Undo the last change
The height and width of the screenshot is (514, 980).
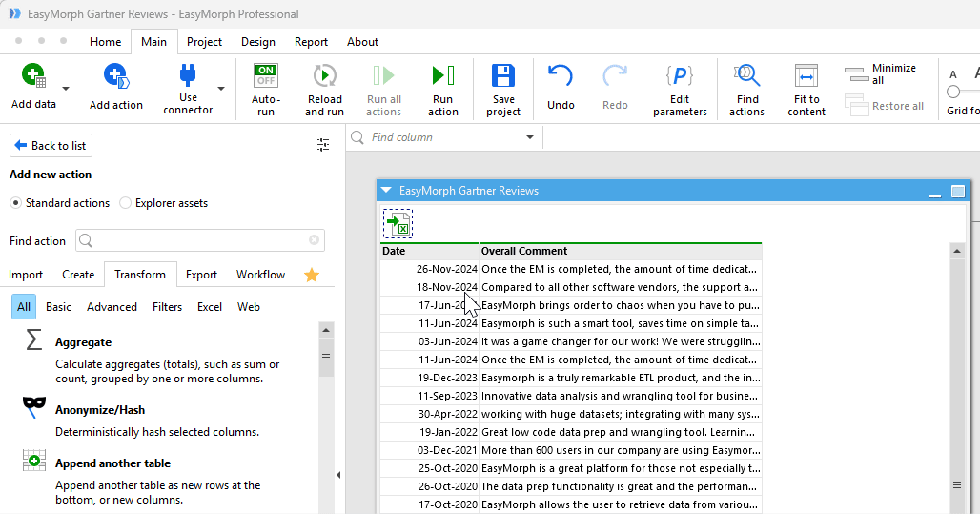click(561, 88)
